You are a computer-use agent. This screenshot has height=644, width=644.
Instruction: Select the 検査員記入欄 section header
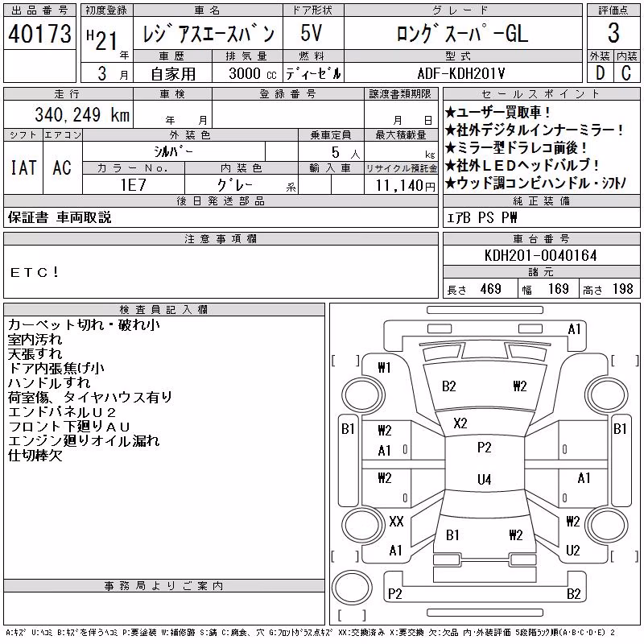point(163,309)
